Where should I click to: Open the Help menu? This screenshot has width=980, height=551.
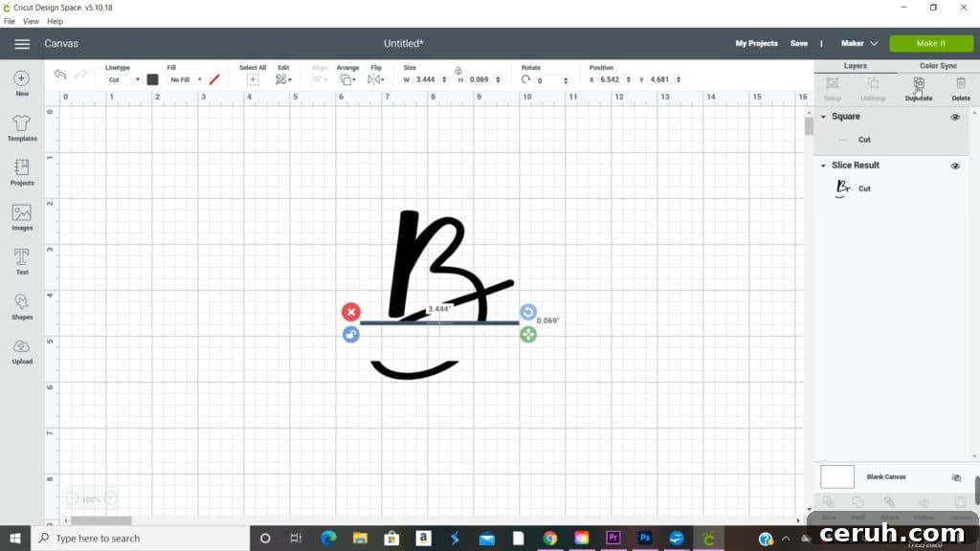click(x=55, y=21)
